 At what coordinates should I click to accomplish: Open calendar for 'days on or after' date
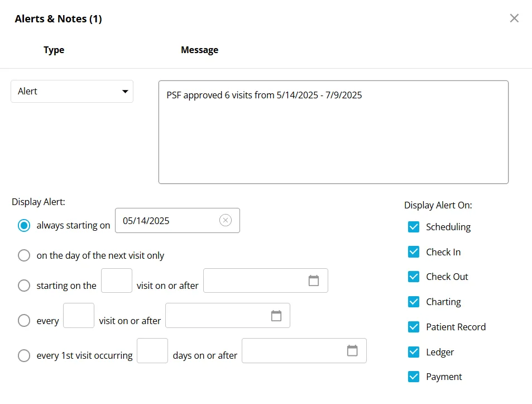tap(352, 350)
